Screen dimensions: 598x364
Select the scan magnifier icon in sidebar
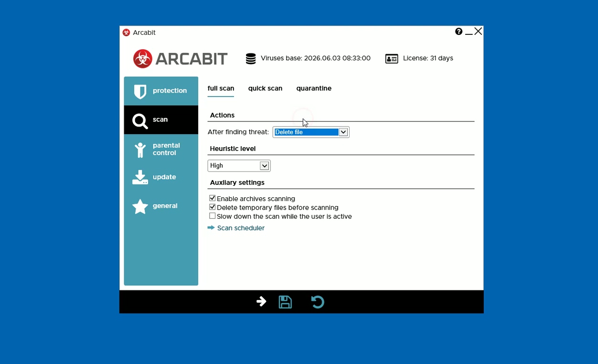[140, 121]
